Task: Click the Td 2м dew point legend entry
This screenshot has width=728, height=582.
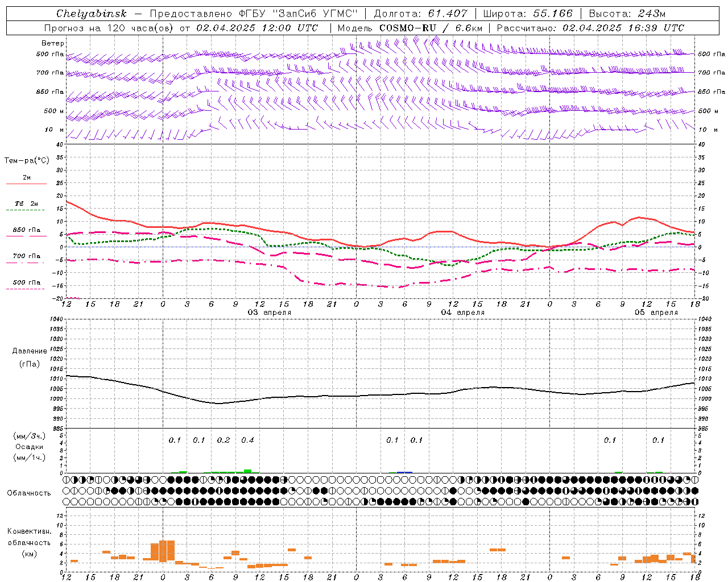Action: click(x=26, y=203)
